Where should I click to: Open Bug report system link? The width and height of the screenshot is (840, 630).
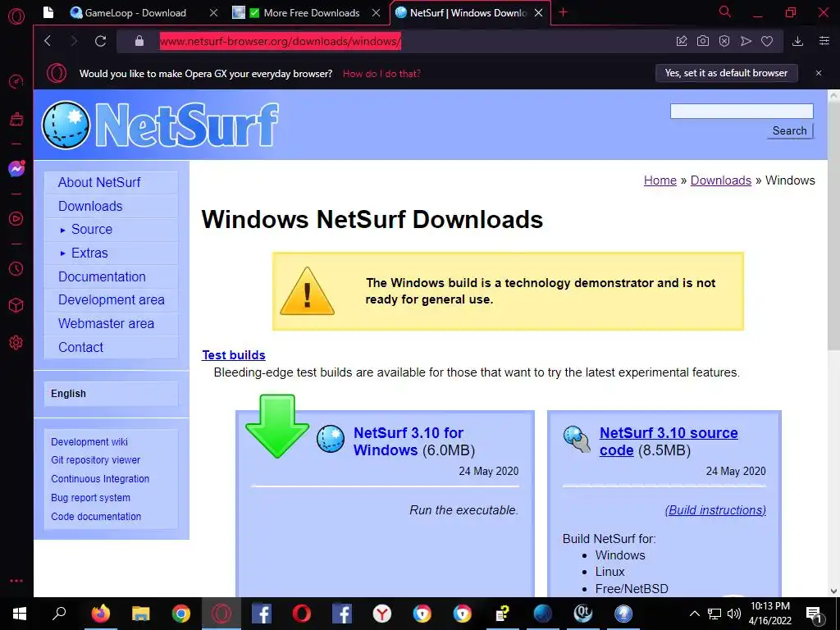coord(90,498)
